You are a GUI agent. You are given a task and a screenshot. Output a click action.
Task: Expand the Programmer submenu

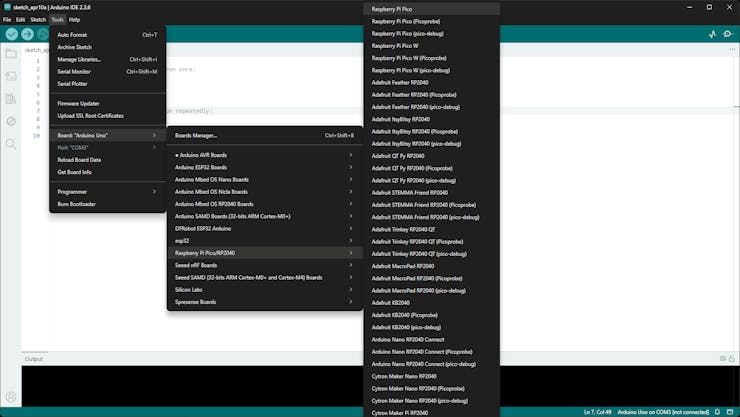coord(108,192)
